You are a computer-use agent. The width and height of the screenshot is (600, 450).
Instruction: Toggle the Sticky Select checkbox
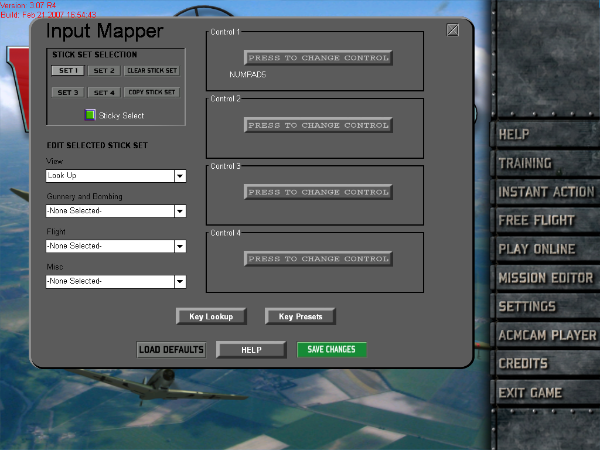pyautogui.click(x=89, y=115)
